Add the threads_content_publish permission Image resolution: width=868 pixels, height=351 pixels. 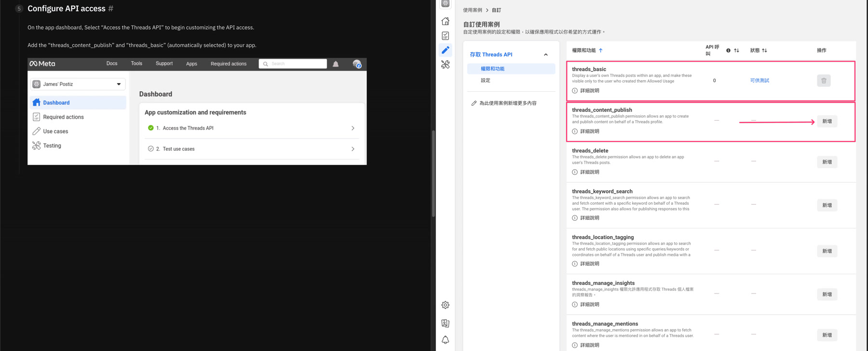click(827, 121)
